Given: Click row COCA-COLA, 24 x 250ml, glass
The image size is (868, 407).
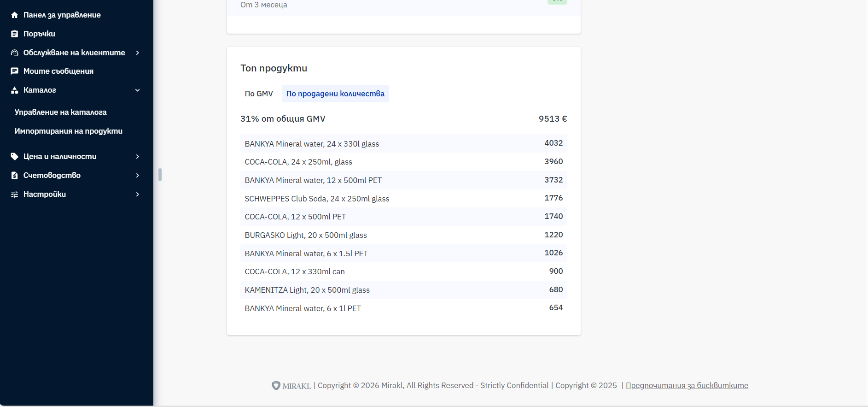Looking at the screenshot, I should [403, 162].
